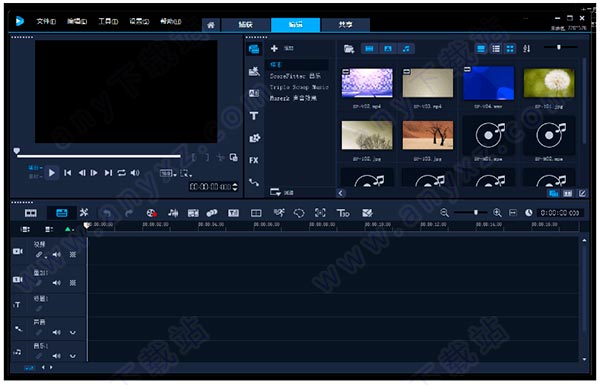Switch to timeline view button
600x385 pixels.
pyautogui.click(x=62, y=213)
